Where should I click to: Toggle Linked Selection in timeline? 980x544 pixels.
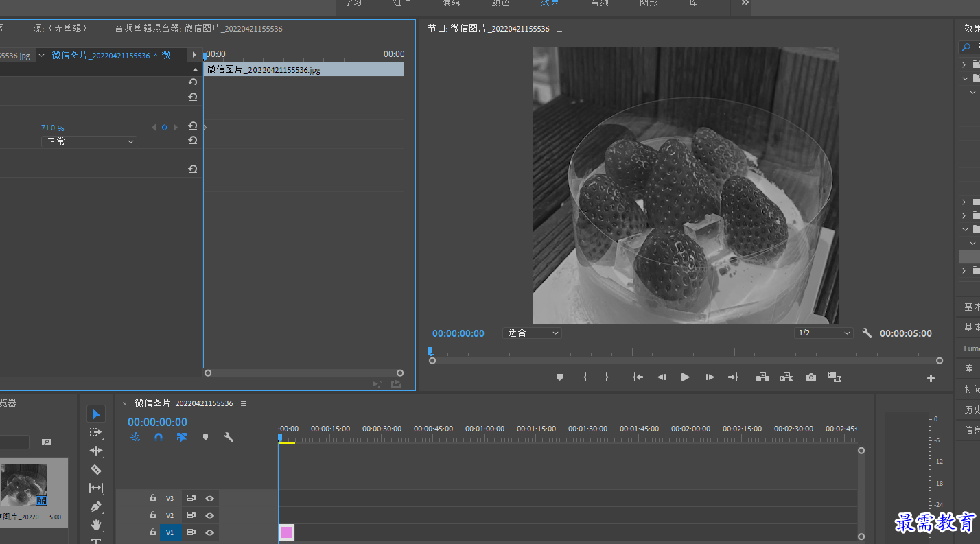(181, 436)
